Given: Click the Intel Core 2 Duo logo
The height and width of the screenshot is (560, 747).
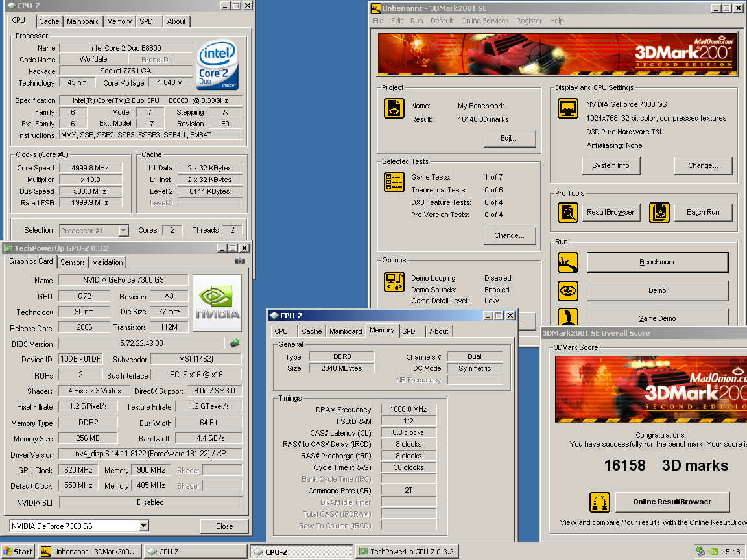Looking at the screenshot, I should (218, 65).
